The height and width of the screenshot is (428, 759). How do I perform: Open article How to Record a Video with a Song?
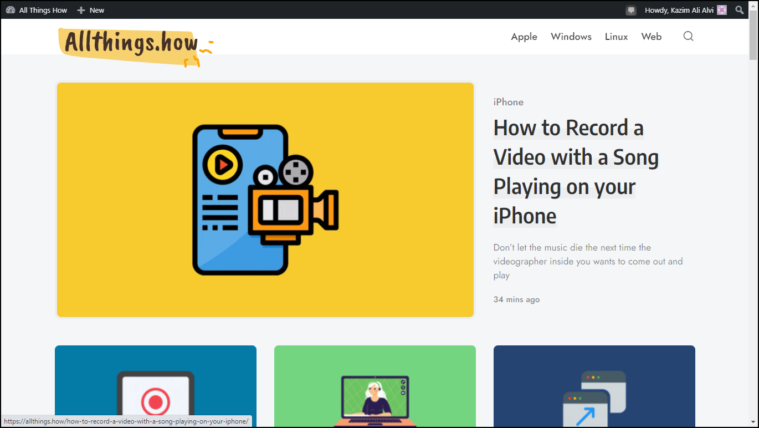click(x=576, y=172)
